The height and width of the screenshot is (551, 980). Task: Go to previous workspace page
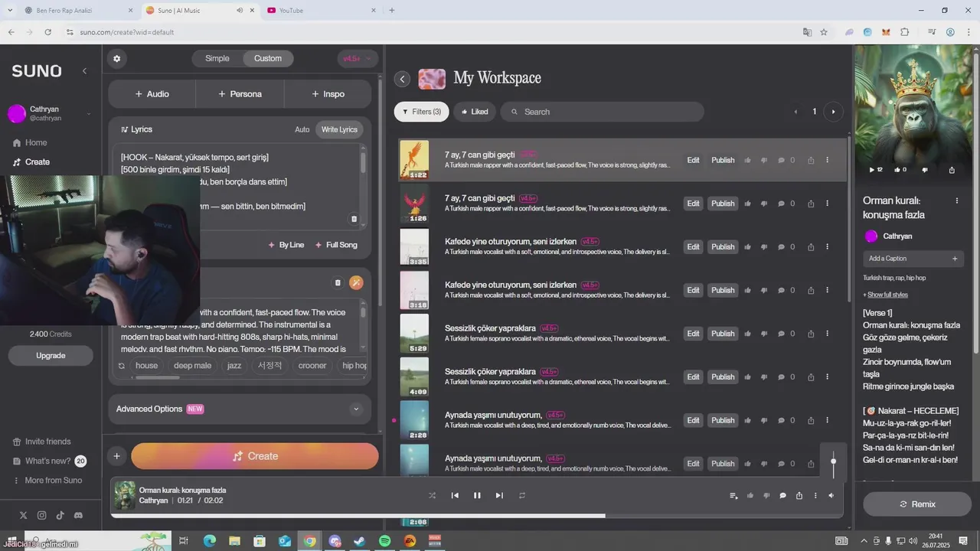point(795,112)
